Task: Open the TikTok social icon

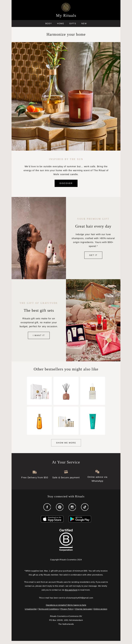Action: (85, 507)
